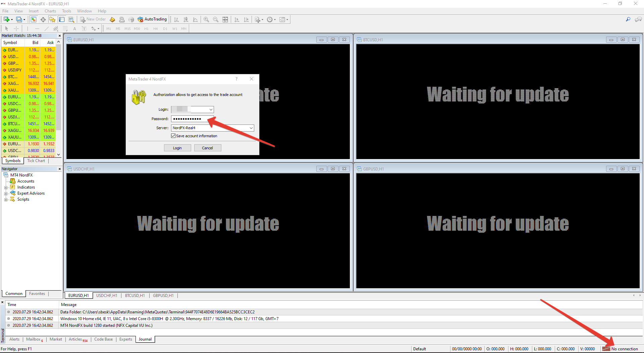This screenshot has height=353, width=644.
Task: Toggle Save account information checkbox
Action: coord(173,136)
